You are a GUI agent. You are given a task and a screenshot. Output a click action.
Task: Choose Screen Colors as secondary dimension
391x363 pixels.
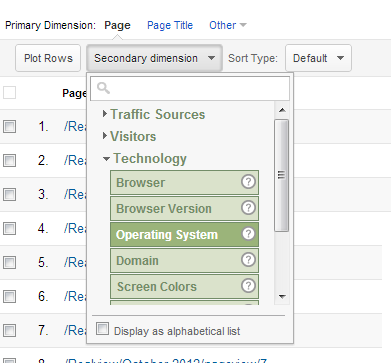point(184,286)
